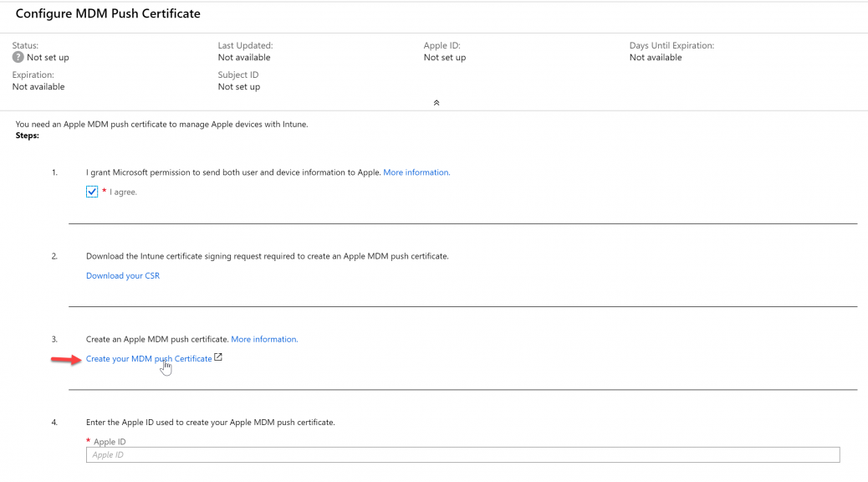Screen dimensions: 868x482
Task: Open external link icon beside MDM push Certificate
Action: (218, 357)
